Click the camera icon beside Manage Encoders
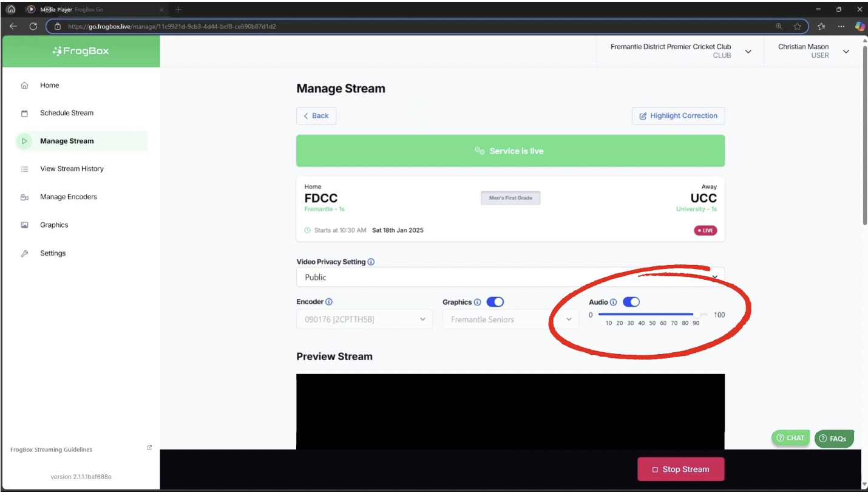Image resolution: width=868 pixels, height=492 pixels. pos(25,197)
